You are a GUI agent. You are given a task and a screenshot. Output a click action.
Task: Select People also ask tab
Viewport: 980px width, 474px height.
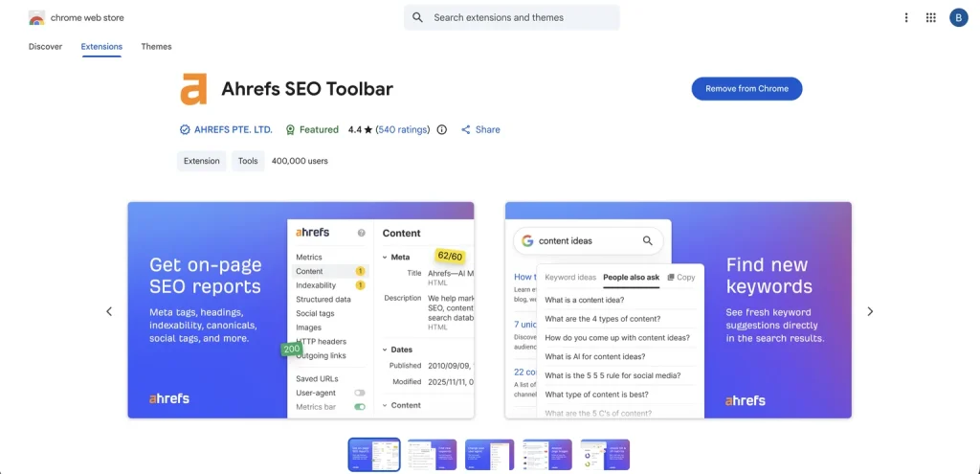[x=632, y=277]
